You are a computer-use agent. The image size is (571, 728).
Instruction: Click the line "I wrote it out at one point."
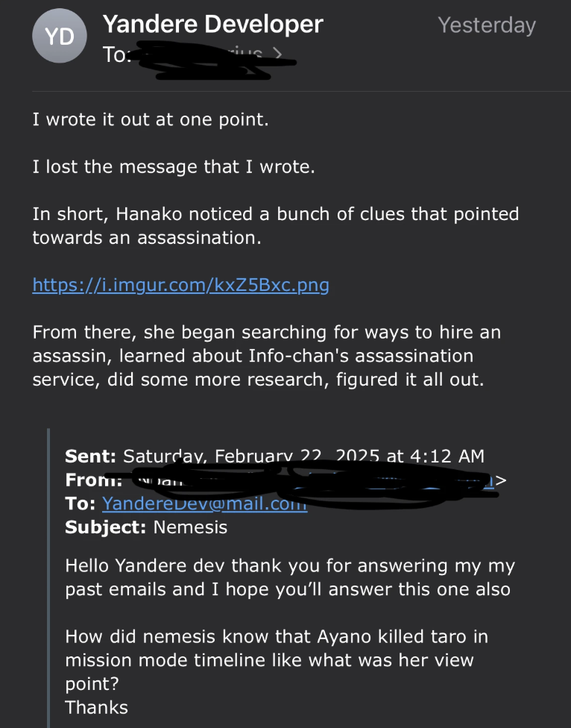[x=150, y=119]
